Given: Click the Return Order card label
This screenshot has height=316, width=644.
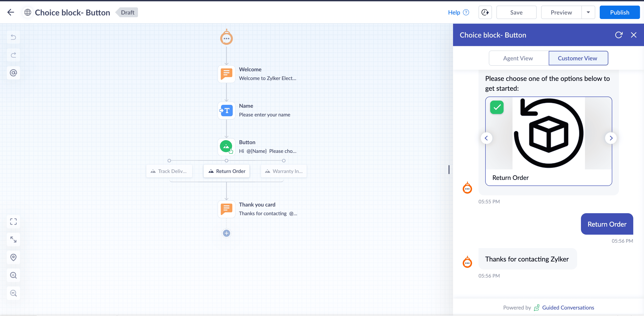Looking at the screenshot, I should click(x=511, y=178).
